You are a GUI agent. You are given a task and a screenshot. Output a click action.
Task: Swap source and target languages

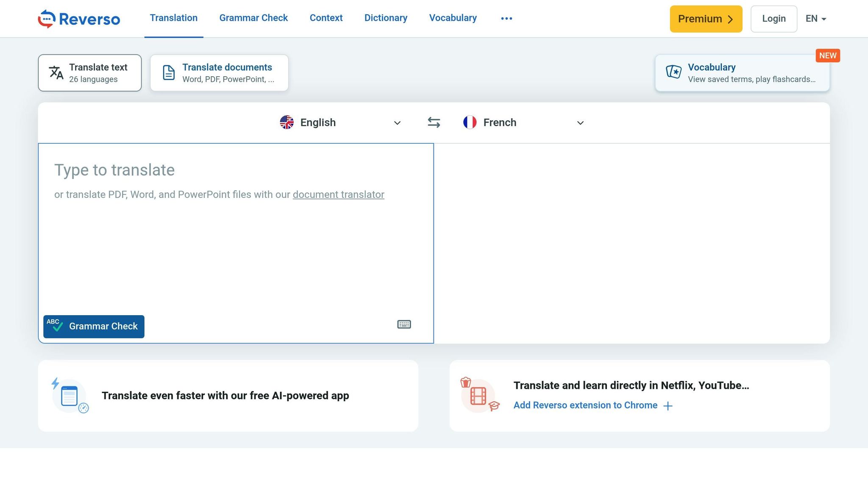(x=434, y=122)
